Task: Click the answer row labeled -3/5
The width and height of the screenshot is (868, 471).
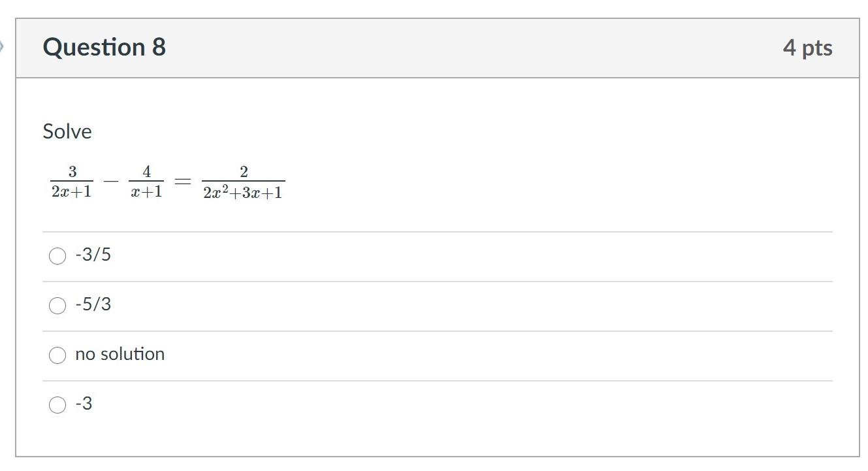Action: click(93, 255)
